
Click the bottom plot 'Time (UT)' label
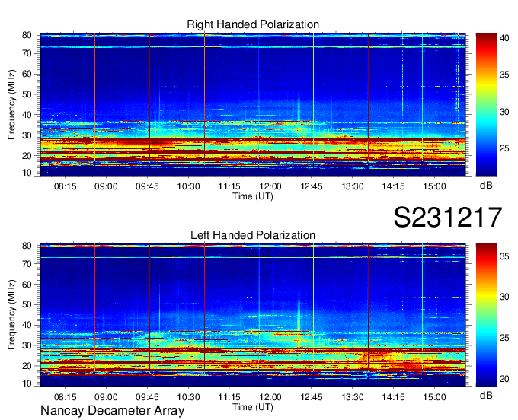tap(253, 407)
